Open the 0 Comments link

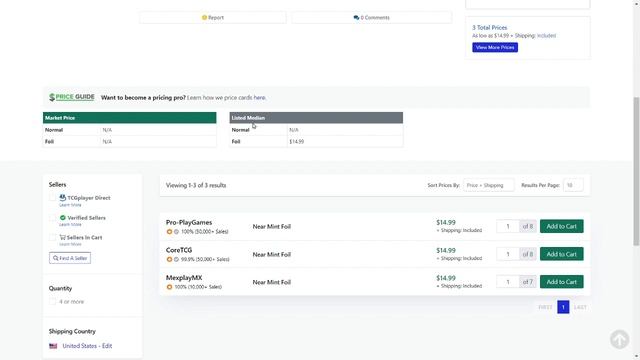[371, 18]
